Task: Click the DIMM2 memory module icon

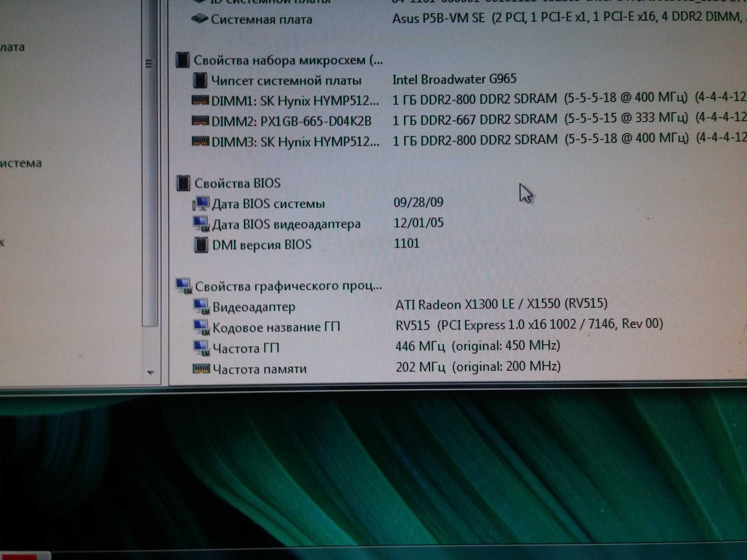Action: [200, 121]
